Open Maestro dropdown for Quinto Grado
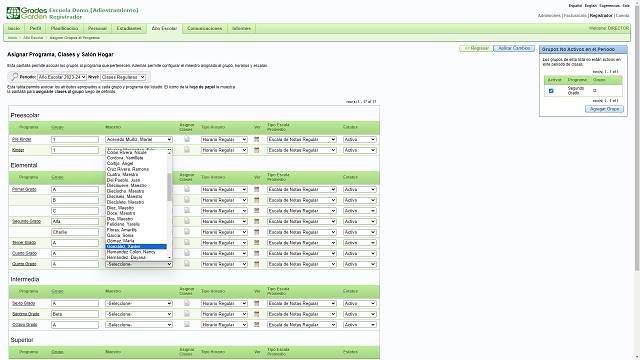Screen dimensions: 640x360 click(139, 264)
